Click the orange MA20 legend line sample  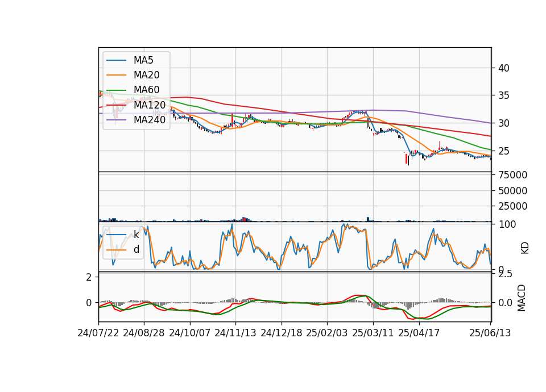pyautogui.click(x=116, y=75)
